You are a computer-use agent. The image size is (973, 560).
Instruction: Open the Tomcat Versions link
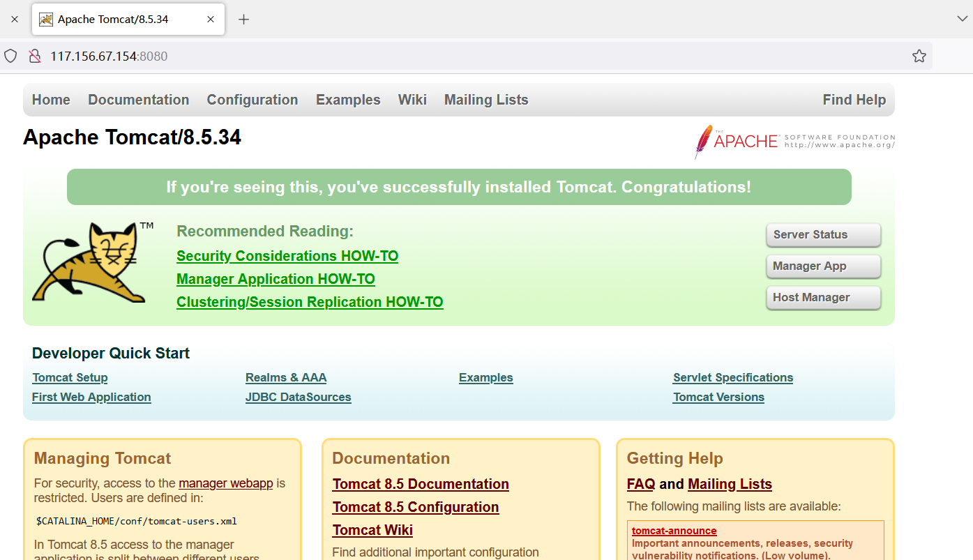718,397
